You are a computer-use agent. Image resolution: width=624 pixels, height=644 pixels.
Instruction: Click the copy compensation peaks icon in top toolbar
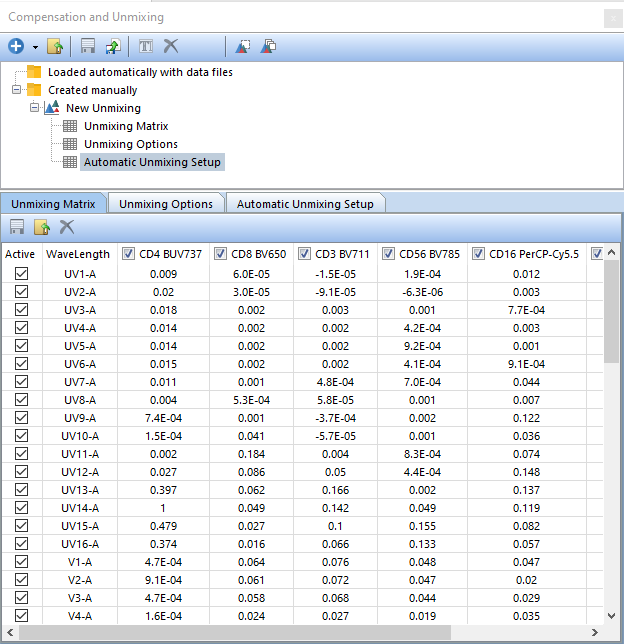point(268,46)
